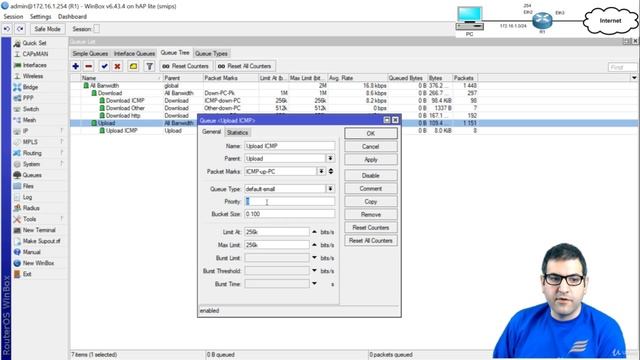The image size is (640, 360).
Task: Open the Dashboard menu
Action: point(72,17)
